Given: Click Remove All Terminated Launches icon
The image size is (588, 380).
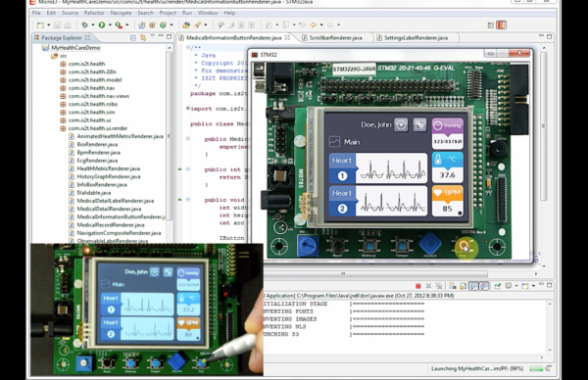Looking at the screenshot, I should point(438,286).
